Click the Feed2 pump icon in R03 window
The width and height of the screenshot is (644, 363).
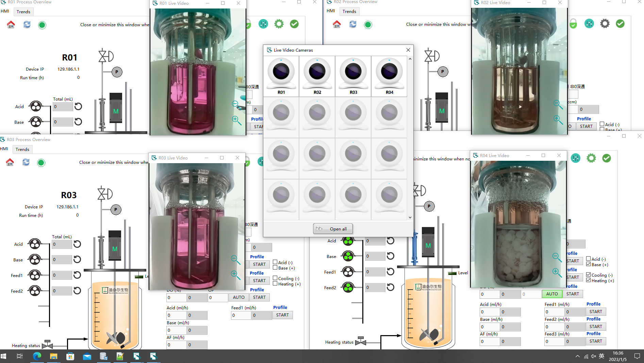[x=35, y=291]
